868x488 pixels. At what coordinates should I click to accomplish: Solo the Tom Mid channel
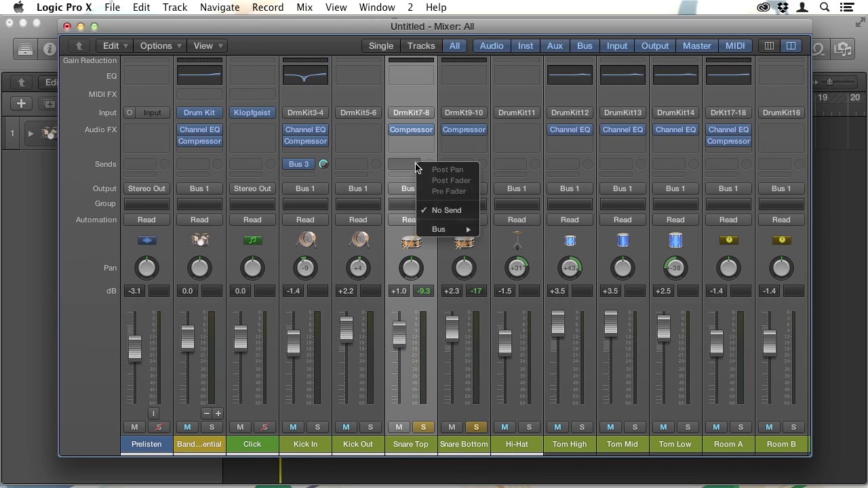pos(635,427)
